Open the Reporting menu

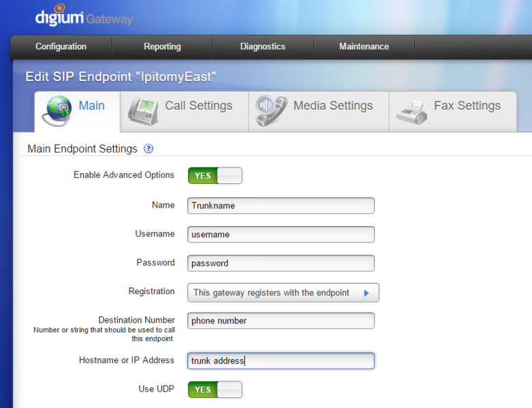[x=162, y=47]
